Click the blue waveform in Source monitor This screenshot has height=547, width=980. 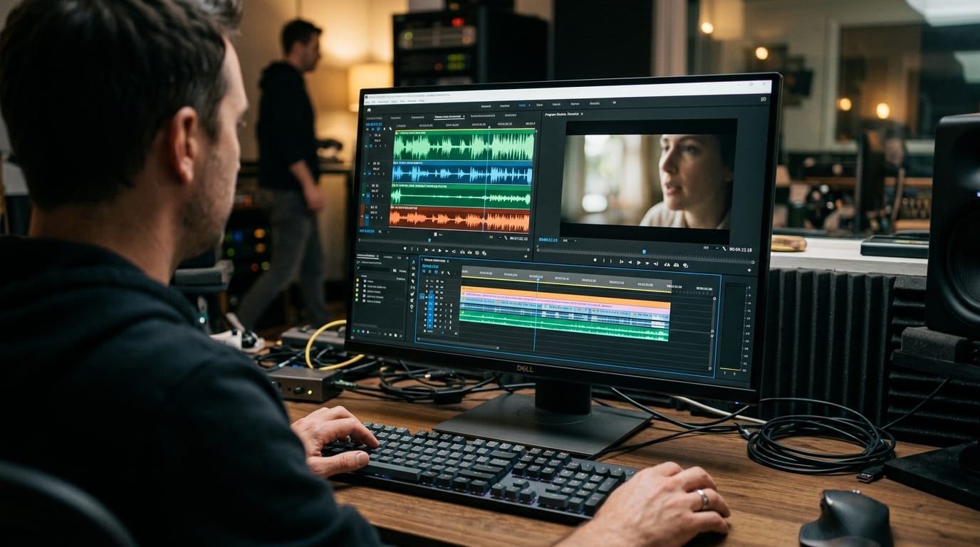[x=462, y=174]
